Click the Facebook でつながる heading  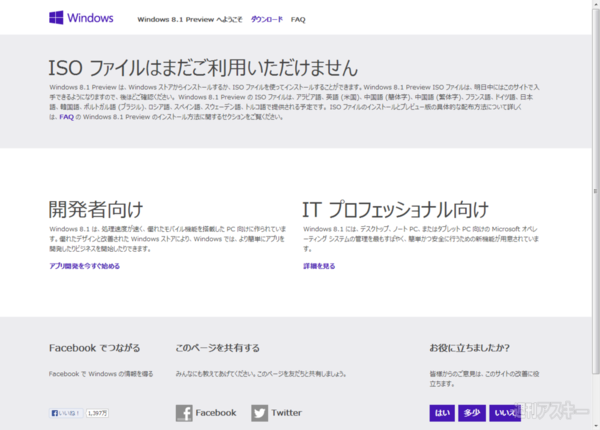tap(95, 348)
